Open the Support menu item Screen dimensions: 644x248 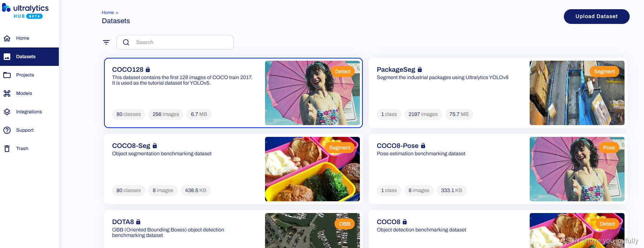point(29,130)
